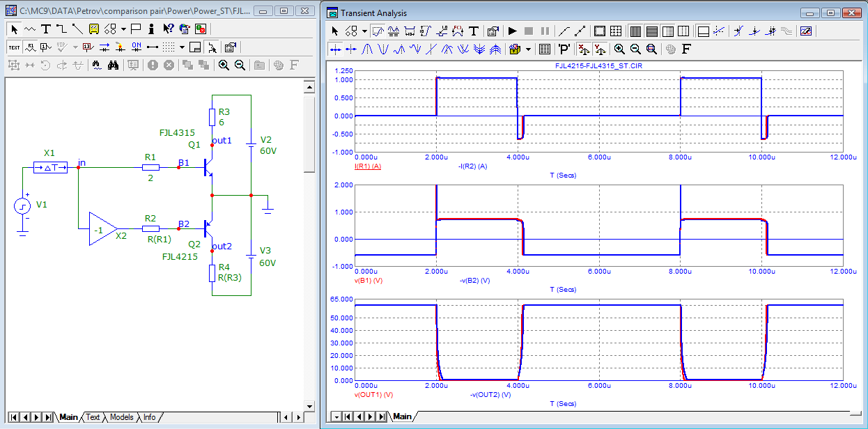Open schematic Properties icon
The image size is (868, 429).
tap(231, 47)
